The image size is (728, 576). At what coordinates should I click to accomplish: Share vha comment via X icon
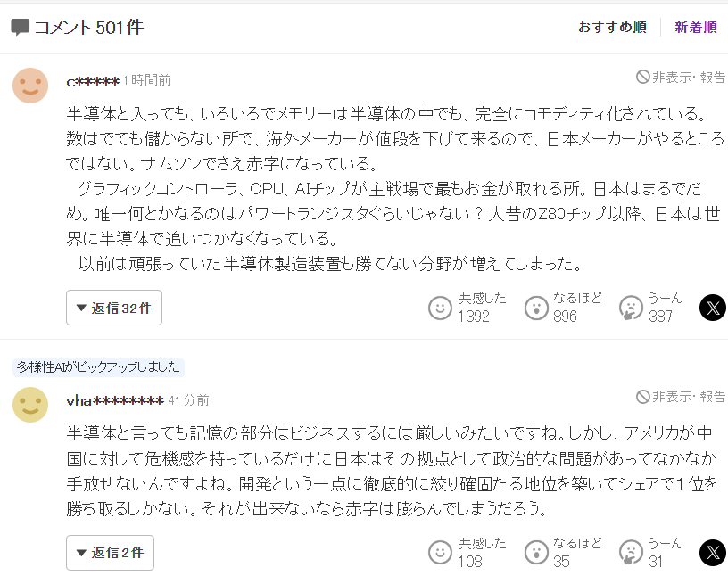pos(713,553)
